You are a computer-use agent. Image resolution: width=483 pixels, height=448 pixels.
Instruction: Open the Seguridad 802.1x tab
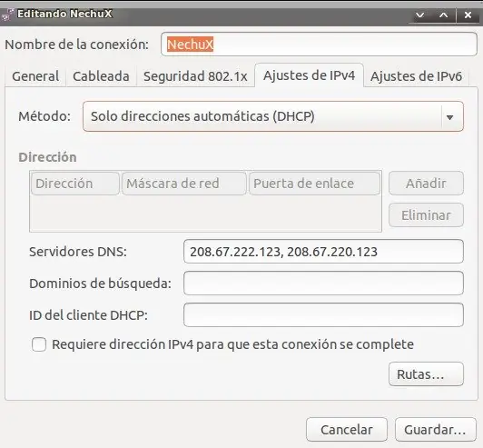tap(195, 76)
